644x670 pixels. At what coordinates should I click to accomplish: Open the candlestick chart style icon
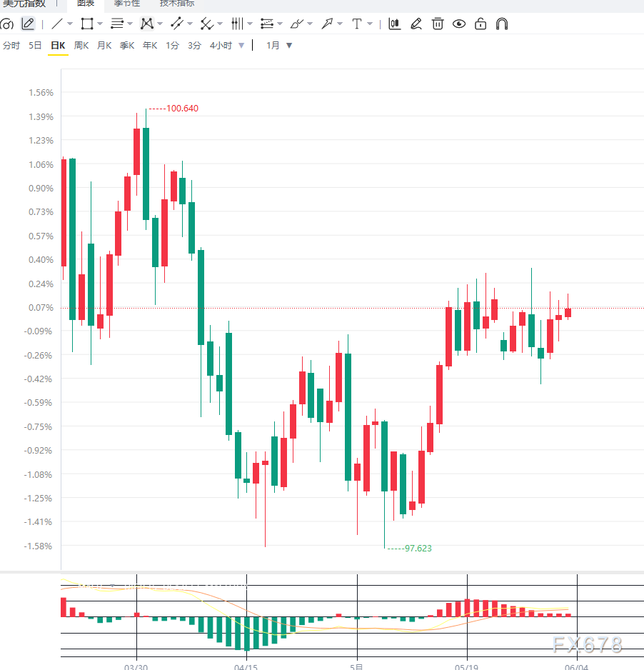[x=395, y=24]
